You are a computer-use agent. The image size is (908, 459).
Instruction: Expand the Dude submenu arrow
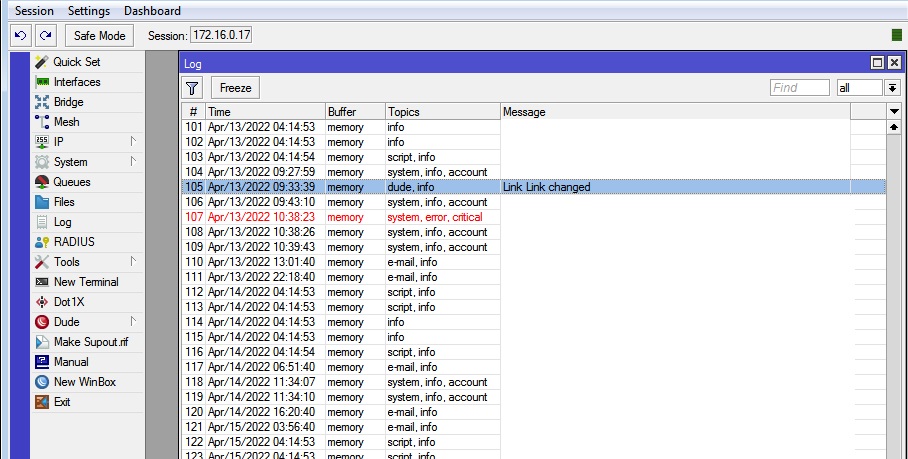point(133,321)
